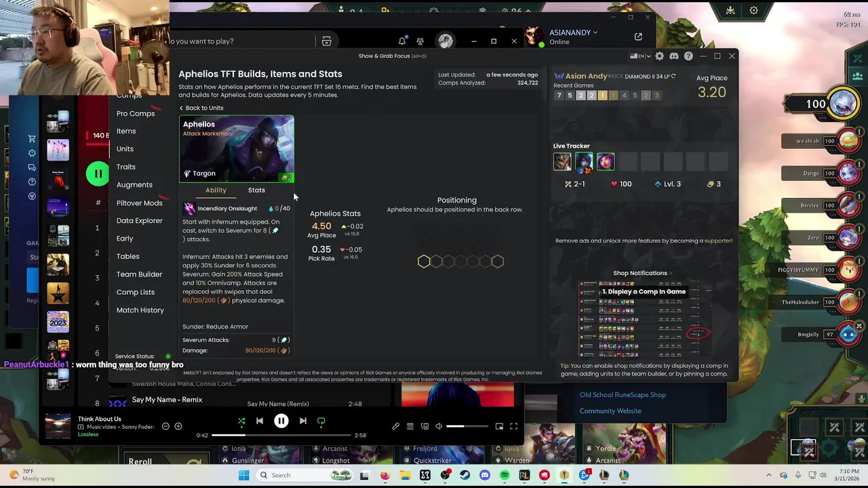This screenshot has width=868, height=488.
Task: Open the Windows Start button
Action: pyautogui.click(x=244, y=475)
